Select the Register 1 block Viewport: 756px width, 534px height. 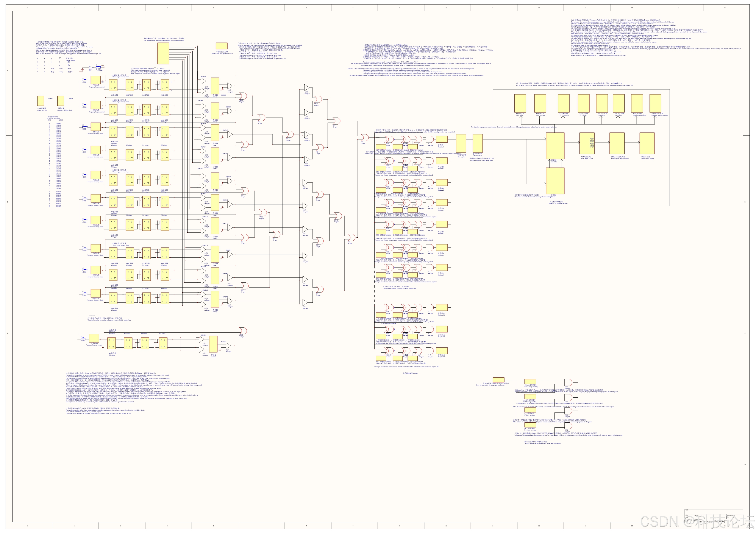point(442,139)
